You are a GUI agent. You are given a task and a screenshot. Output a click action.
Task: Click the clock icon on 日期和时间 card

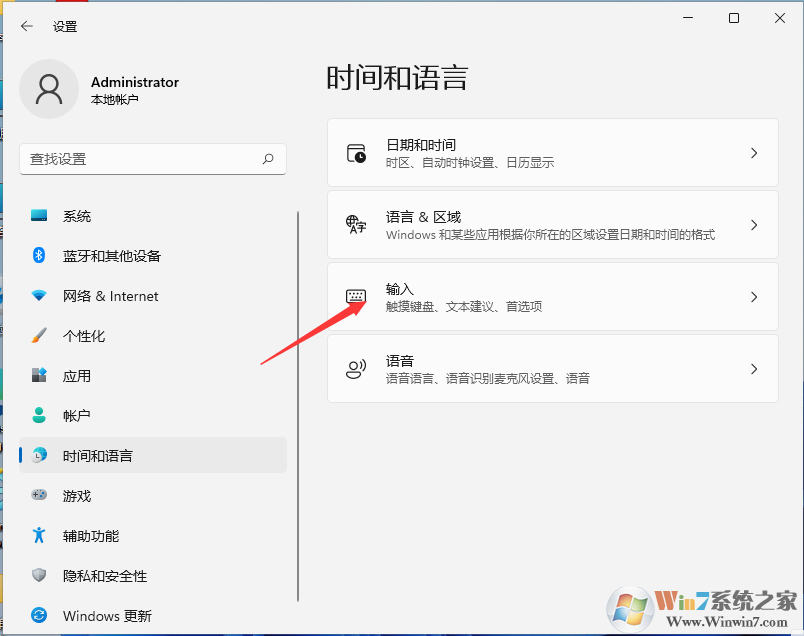click(x=356, y=153)
